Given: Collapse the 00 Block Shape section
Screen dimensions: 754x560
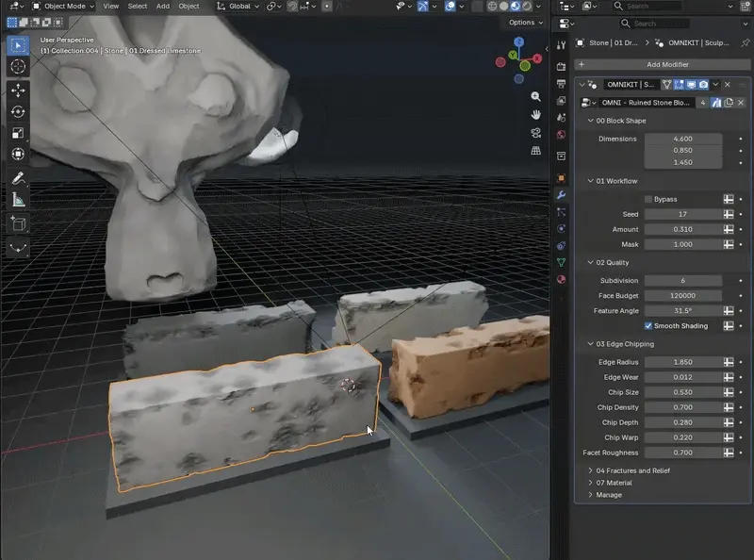Looking at the screenshot, I should pos(591,121).
